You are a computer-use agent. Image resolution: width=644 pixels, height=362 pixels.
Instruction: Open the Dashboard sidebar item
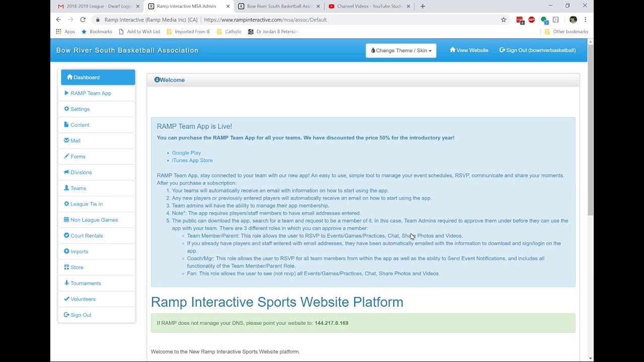(x=98, y=77)
